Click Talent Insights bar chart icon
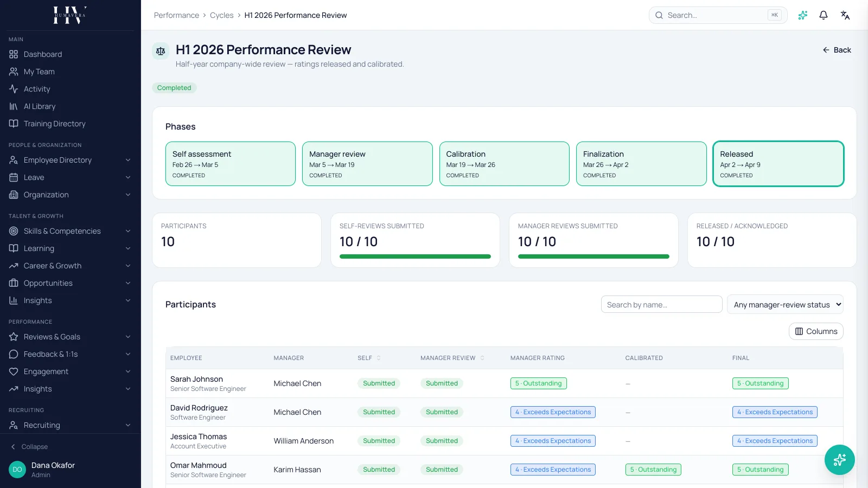The height and width of the screenshot is (488, 868). tap(14, 300)
